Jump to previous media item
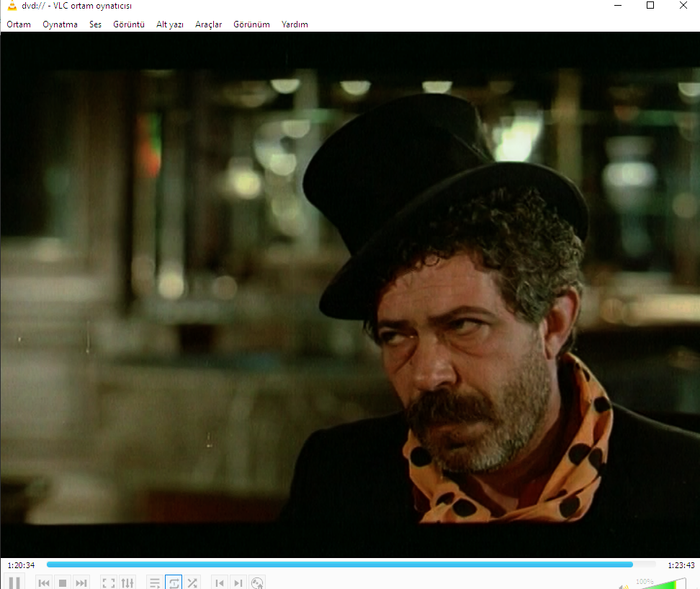700x589 pixels. tap(44, 583)
